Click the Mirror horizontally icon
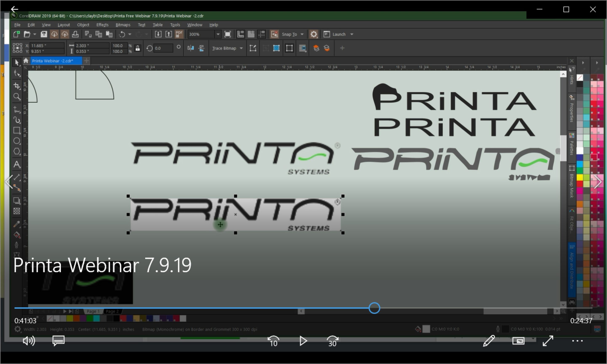This screenshot has height=364, width=607. coord(191,48)
